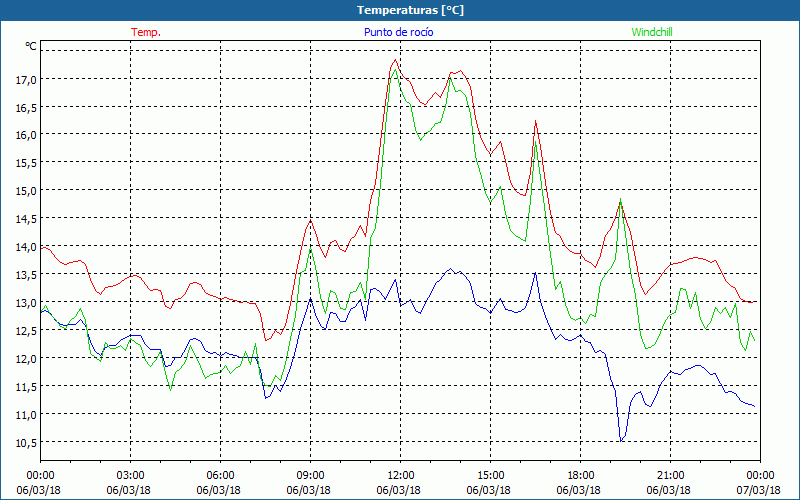Click the 06:00 time axis label
The height and width of the screenshot is (500, 800).
[220, 476]
